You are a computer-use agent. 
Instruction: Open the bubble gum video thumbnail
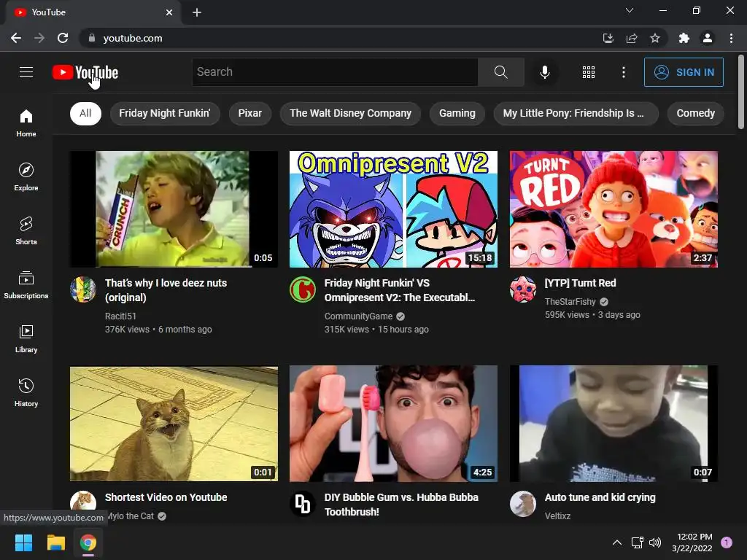point(393,424)
